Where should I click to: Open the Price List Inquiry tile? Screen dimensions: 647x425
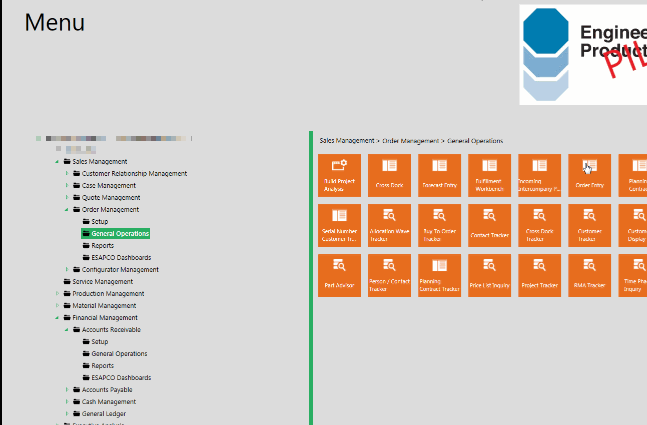click(489, 275)
